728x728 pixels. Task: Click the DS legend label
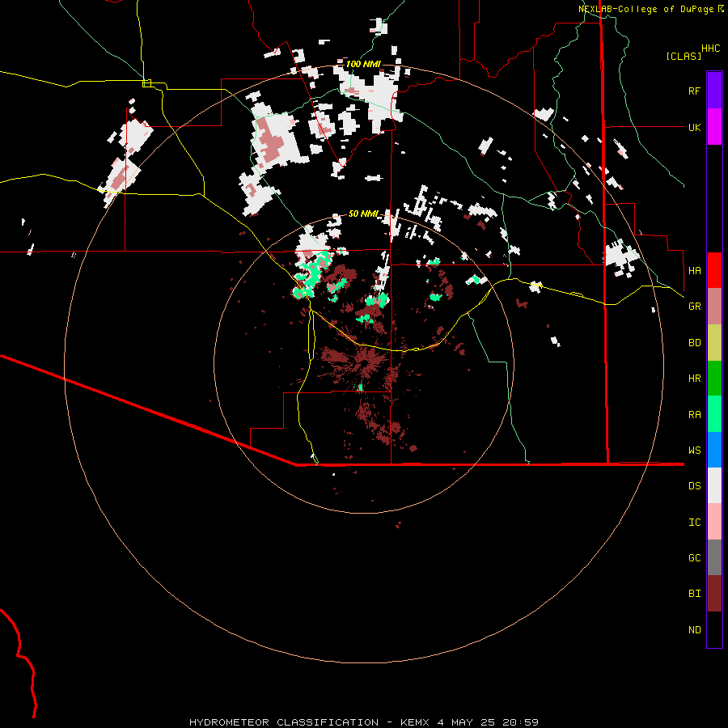tap(694, 486)
